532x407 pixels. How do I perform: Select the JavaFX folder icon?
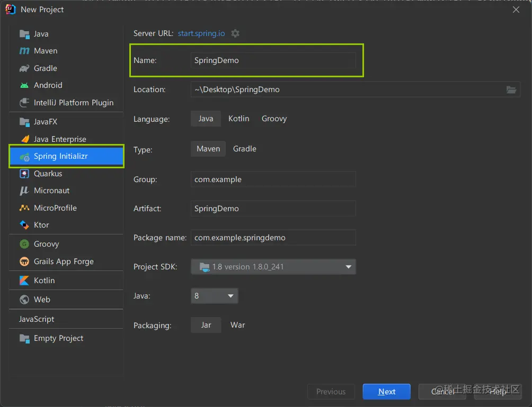[24, 122]
